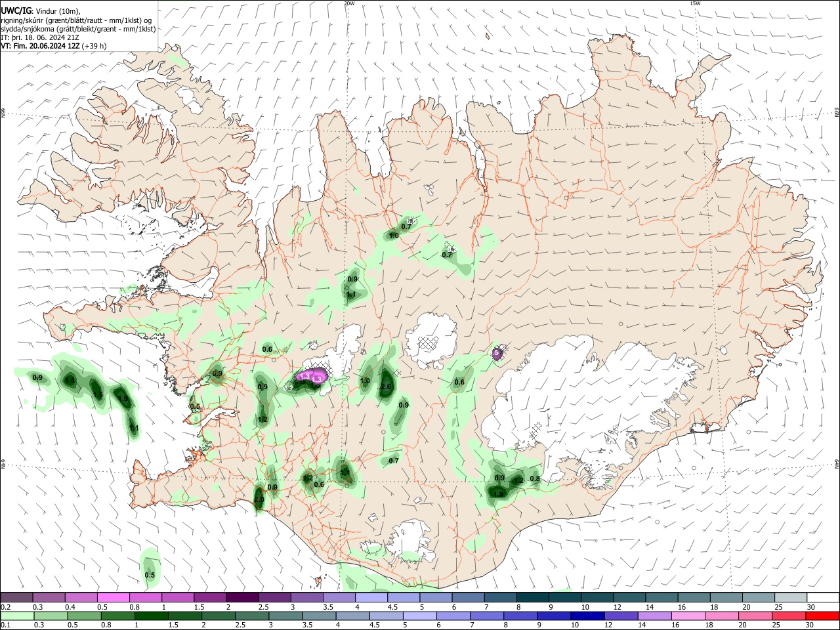Click the 'slydda/snjókoma' legend description line
The height and width of the screenshot is (630, 840).
coord(79,29)
